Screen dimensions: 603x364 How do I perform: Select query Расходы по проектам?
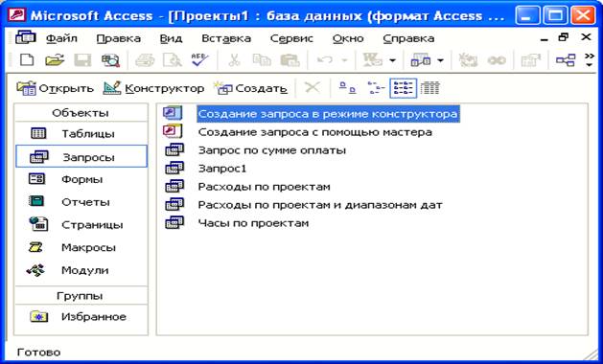click(x=265, y=187)
